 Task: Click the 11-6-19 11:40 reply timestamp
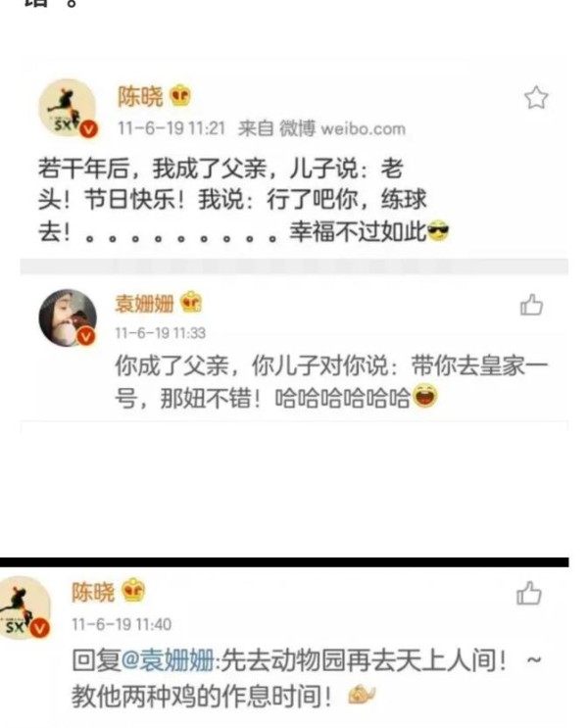click(x=122, y=624)
